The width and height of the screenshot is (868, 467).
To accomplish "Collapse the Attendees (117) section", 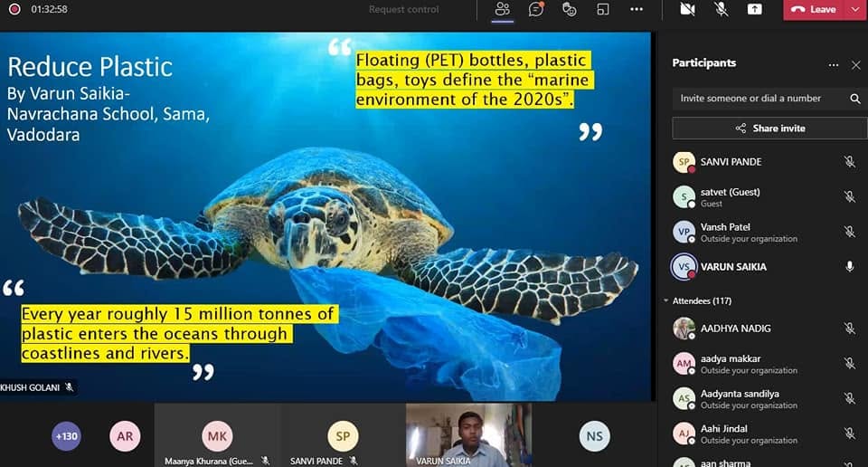I will click(666, 300).
